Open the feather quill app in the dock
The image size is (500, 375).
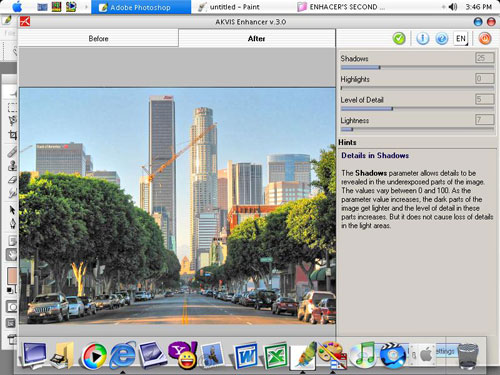[x=303, y=356]
